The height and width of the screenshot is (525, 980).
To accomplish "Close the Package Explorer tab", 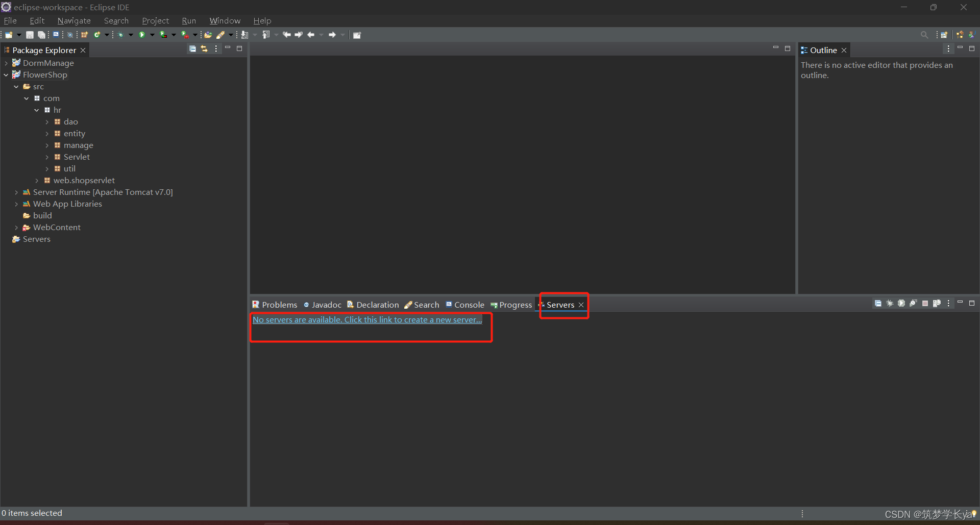I will click(x=83, y=51).
